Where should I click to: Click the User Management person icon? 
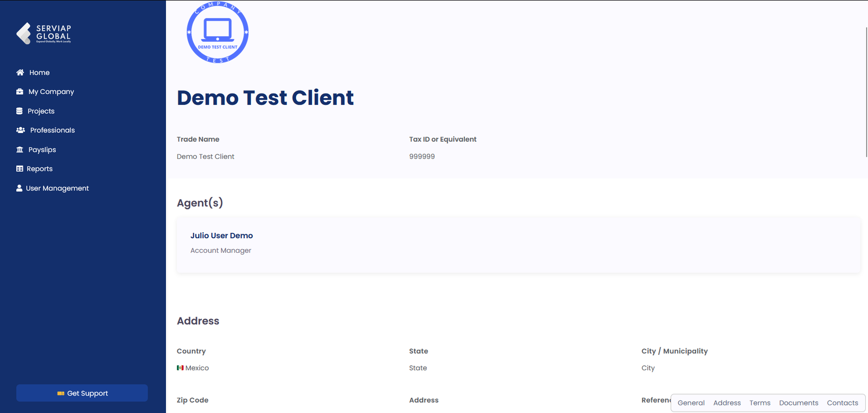[x=19, y=188]
